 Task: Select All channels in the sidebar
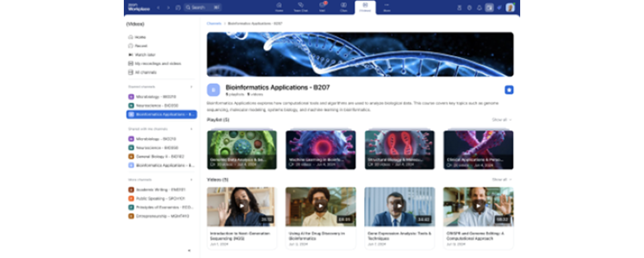coord(145,72)
